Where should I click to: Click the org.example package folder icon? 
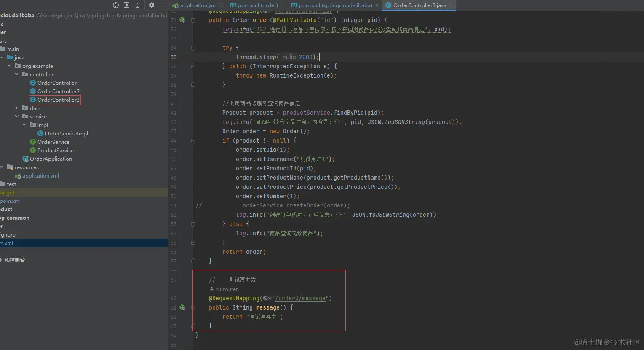[18, 66]
